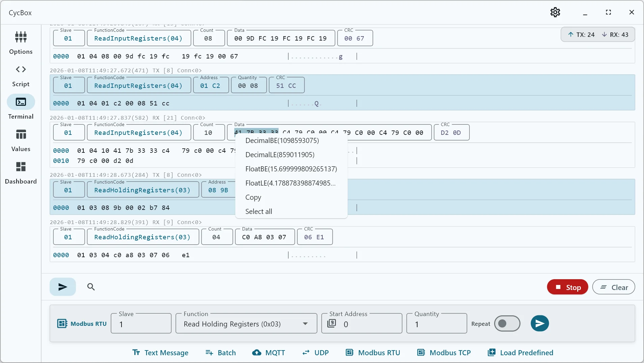Image resolution: width=644 pixels, height=363 pixels.
Task: Click the send message arrow icon
Action: (x=62, y=287)
